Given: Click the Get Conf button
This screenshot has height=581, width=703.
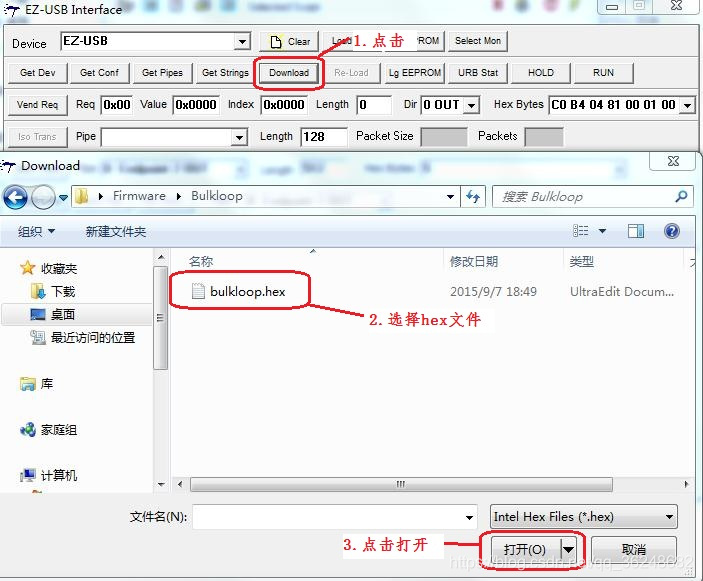Looking at the screenshot, I should click(99, 73).
